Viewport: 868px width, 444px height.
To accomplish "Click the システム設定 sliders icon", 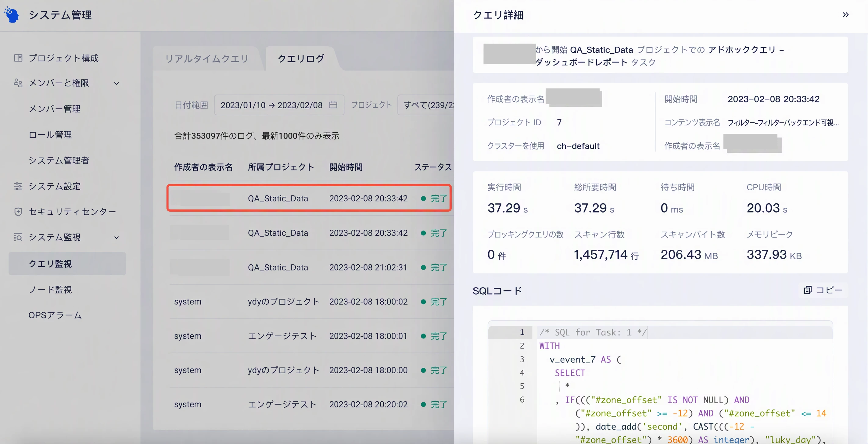I will (18, 186).
